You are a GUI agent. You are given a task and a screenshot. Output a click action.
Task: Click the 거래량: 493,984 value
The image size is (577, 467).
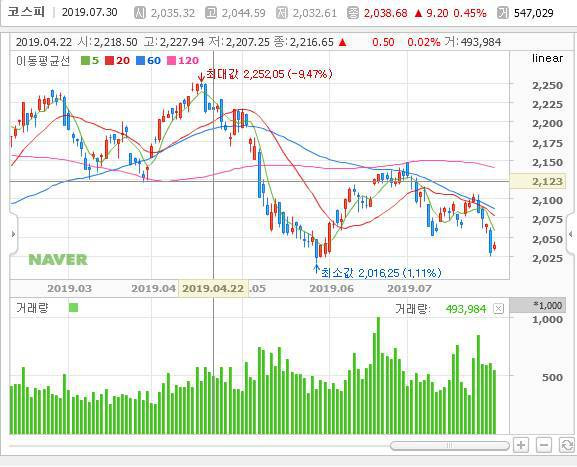click(x=440, y=309)
